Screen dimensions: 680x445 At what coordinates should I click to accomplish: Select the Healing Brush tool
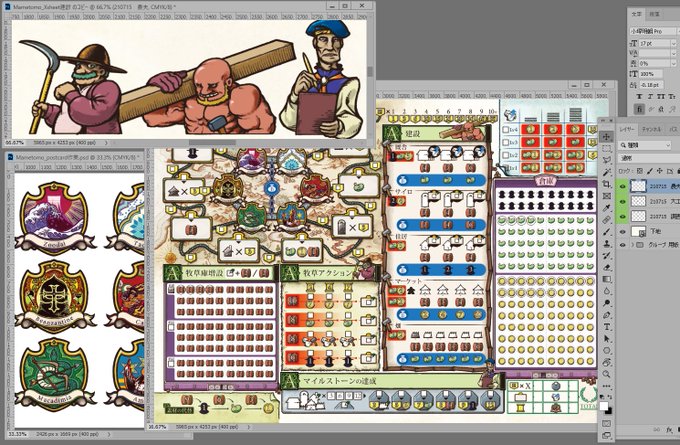[x=606, y=220]
